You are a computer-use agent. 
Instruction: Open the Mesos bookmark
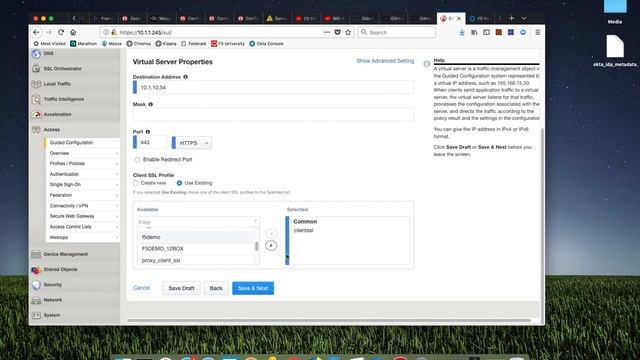(x=111, y=44)
